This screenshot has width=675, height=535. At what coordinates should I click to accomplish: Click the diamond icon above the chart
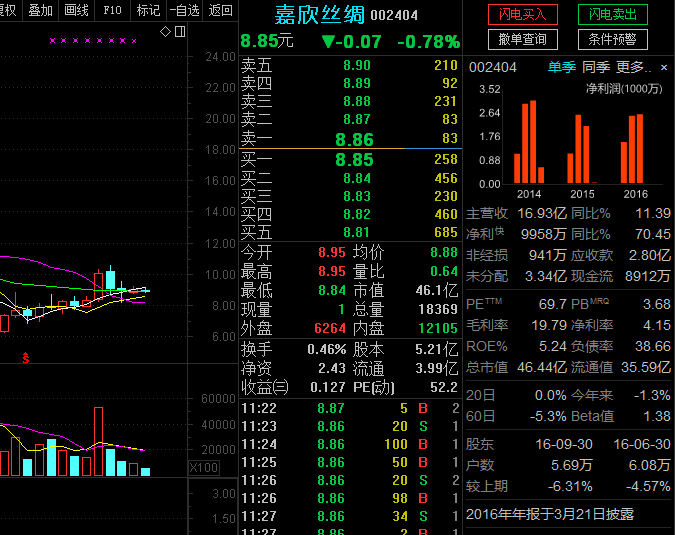coord(165,31)
